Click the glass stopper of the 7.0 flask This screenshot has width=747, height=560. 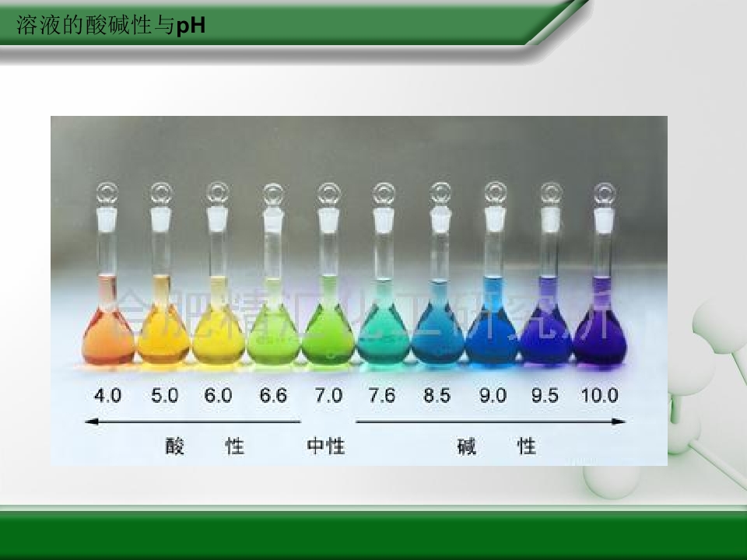329,193
